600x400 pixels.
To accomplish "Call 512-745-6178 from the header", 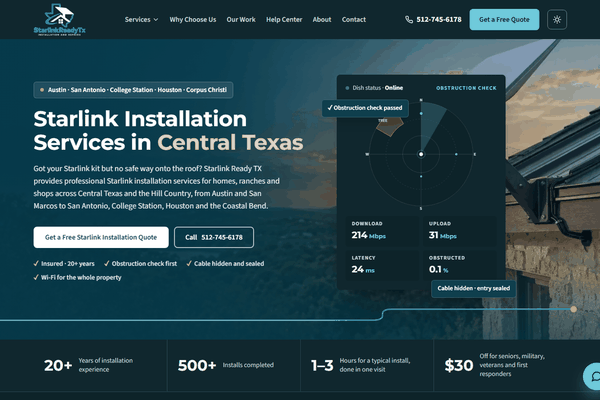I will pyautogui.click(x=439, y=20).
